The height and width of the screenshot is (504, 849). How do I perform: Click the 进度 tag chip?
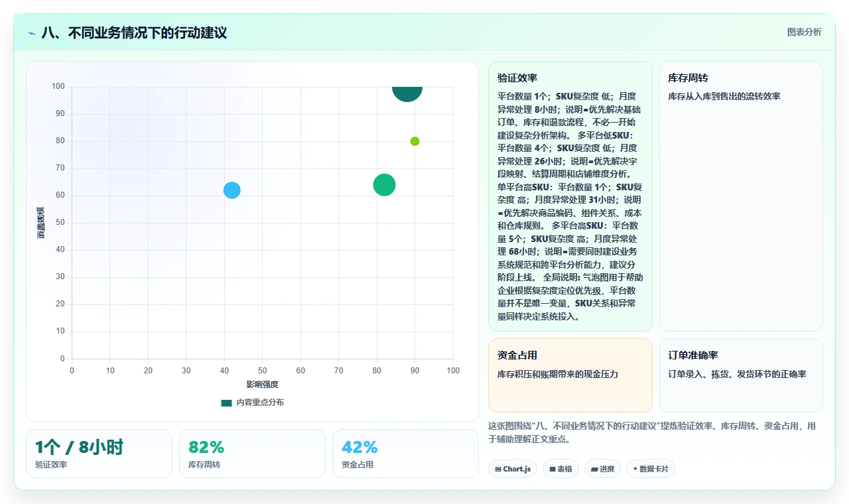pyautogui.click(x=602, y=469)
